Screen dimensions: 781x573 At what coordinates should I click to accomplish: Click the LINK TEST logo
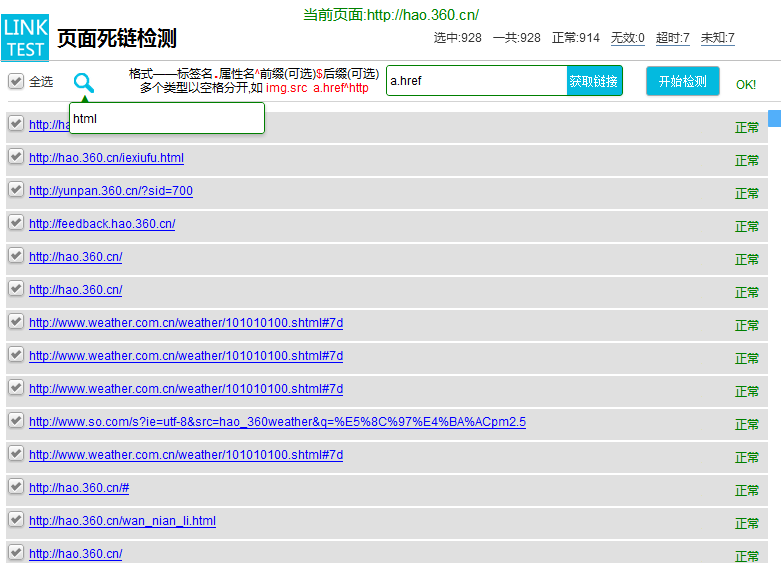(25, 38)
